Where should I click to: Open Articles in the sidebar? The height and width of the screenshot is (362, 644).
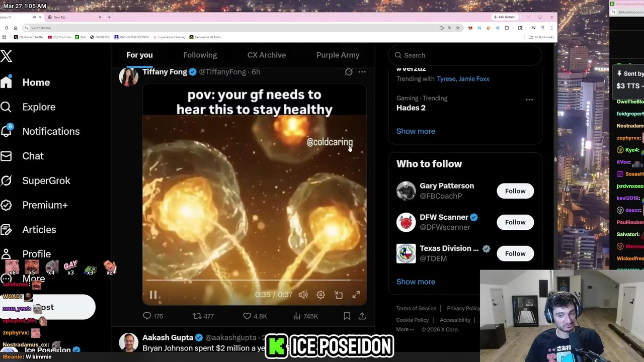tap(39, 230)
